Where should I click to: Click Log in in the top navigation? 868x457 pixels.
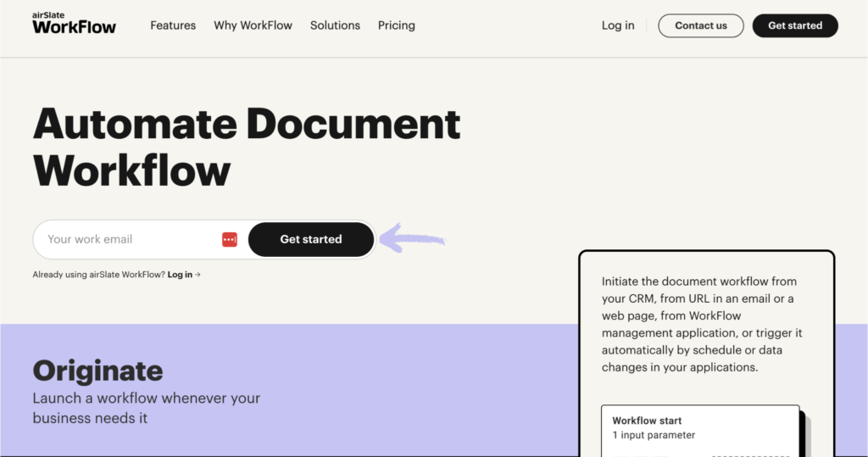click(x=618, y=25)
